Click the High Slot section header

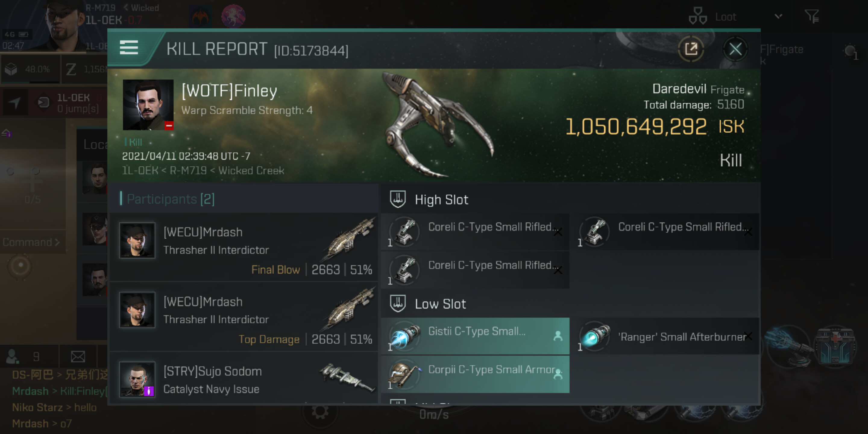click(441, 200)
